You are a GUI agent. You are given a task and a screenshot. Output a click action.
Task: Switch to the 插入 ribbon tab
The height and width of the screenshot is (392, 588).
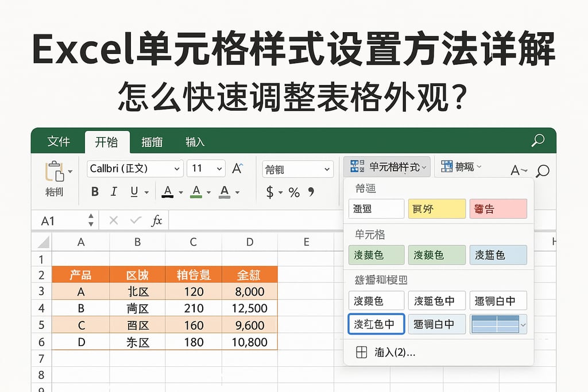151,141
